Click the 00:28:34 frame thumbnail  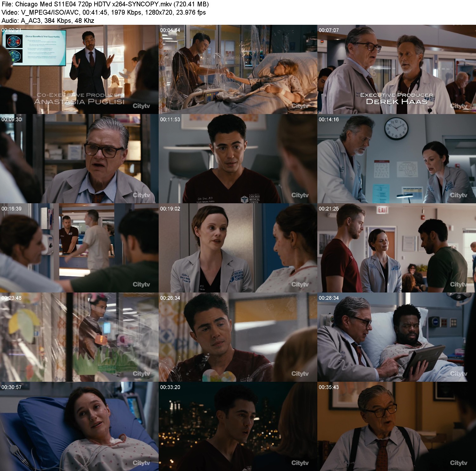tap(397, 337)
